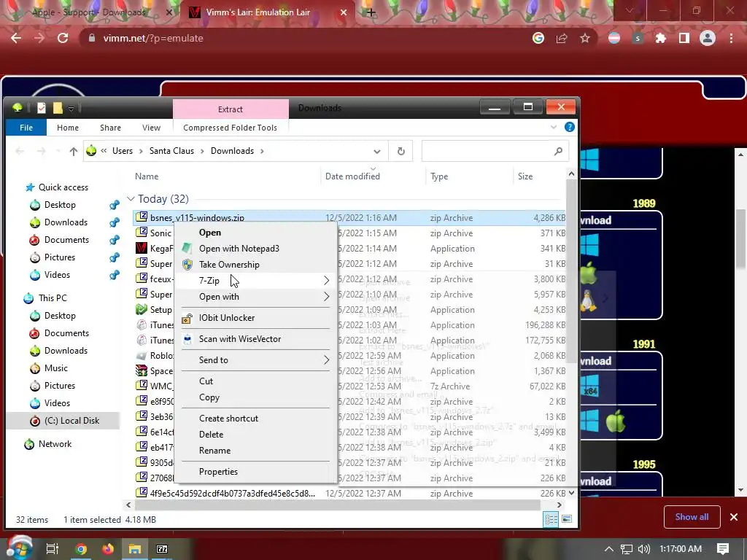Screen dimensions: 747x560
Task: Open the View ribbon tab
Action: (x=151, y=128)
